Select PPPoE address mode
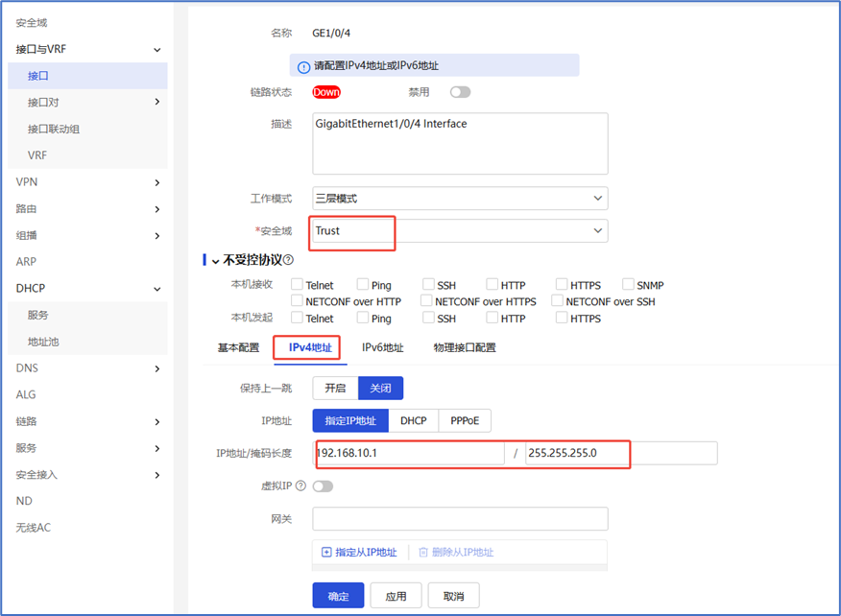841x616 pixels. pyautogui.click(x=465, y=421)
